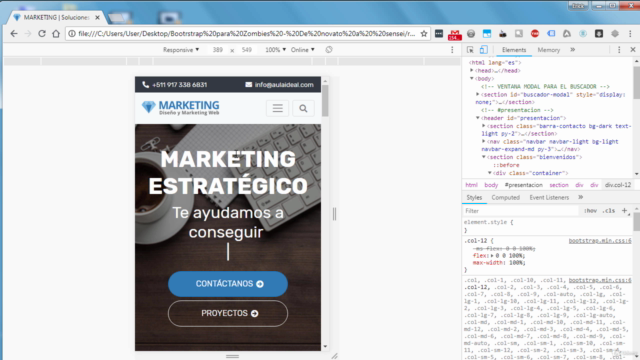Select the html lang es node
The image size is (640, 360).
(495, 62)
